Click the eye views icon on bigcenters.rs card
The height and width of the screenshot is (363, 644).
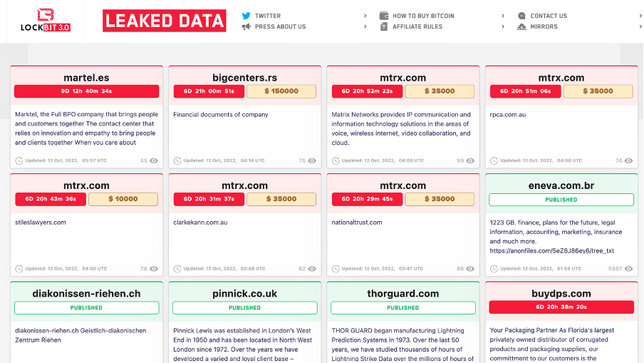312,160
